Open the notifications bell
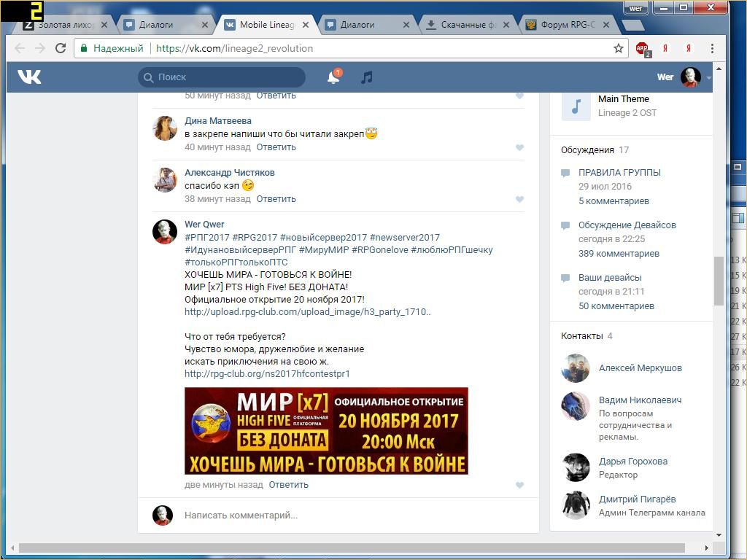The image size is (747, 560). pos(333,77)
